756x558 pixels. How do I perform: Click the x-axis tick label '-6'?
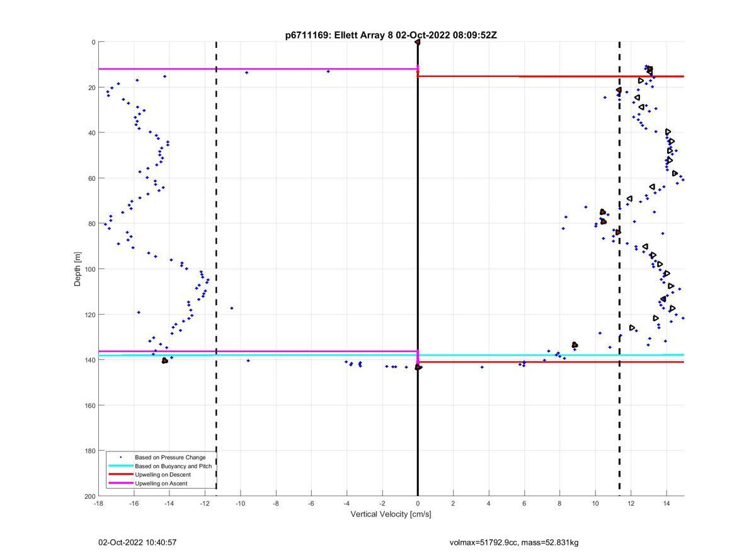311,503
